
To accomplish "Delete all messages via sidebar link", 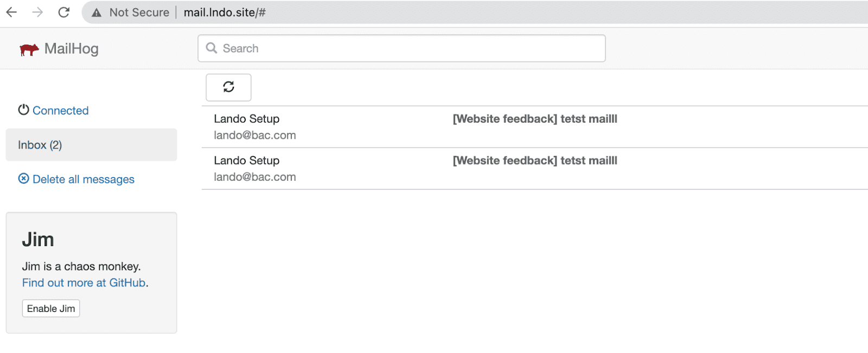I will [x=84, y=179].
